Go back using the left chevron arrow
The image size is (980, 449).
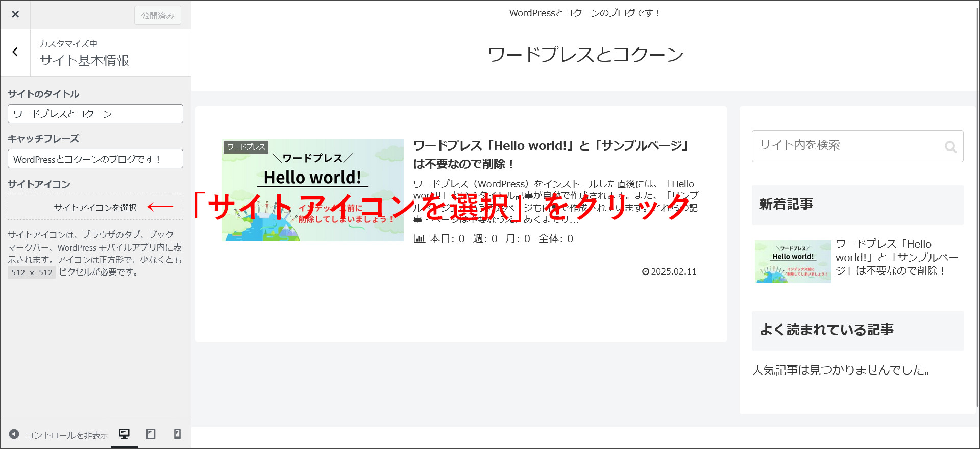pos(15,52)
